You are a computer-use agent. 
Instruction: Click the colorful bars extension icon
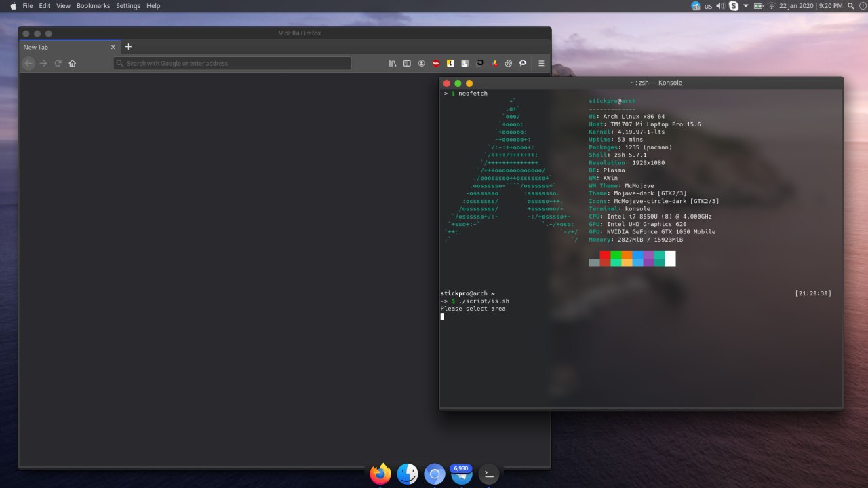pyautogui.click(x=494, y=63)
